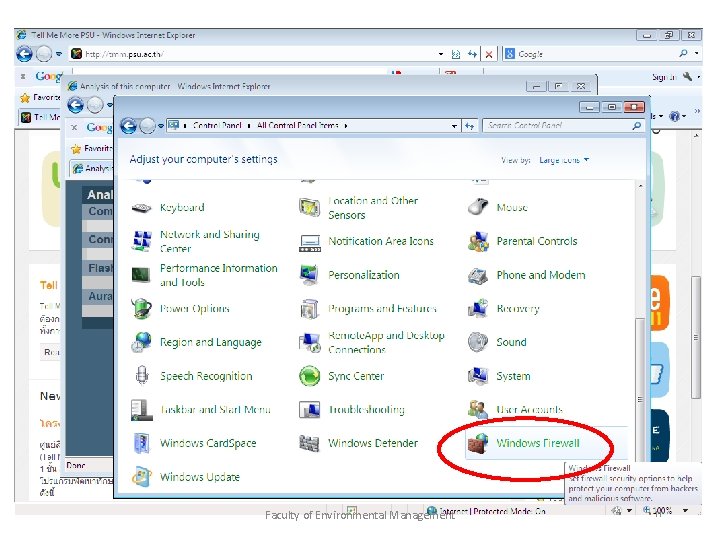The image size is (720, 540).
Task: Open Control Panel recent pages dropdown arrow
Action: 161,126
